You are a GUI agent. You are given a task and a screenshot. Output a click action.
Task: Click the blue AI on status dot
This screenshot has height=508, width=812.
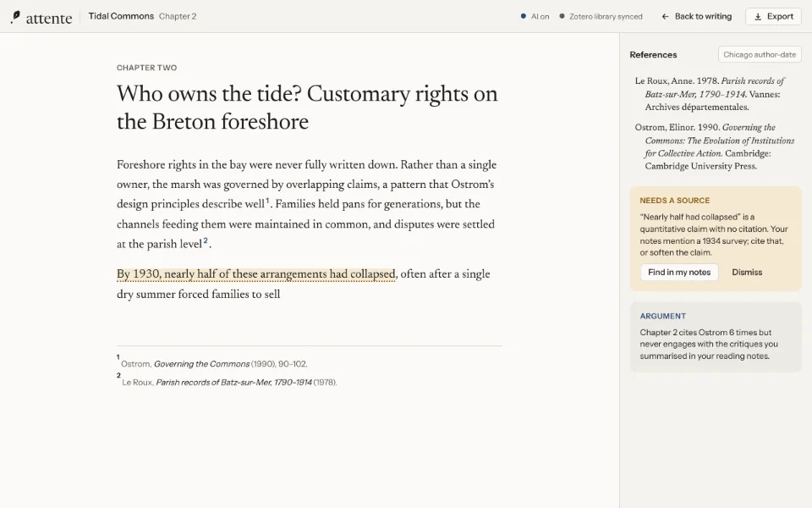(x=524, y=16)
